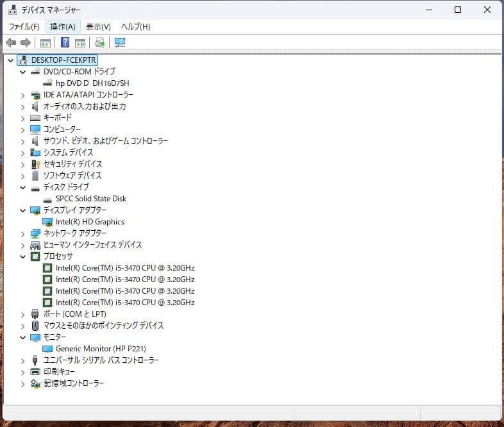Screen dimensions: 504x427
Task: Open the 表示(V) menu
Action: [98, 27]
